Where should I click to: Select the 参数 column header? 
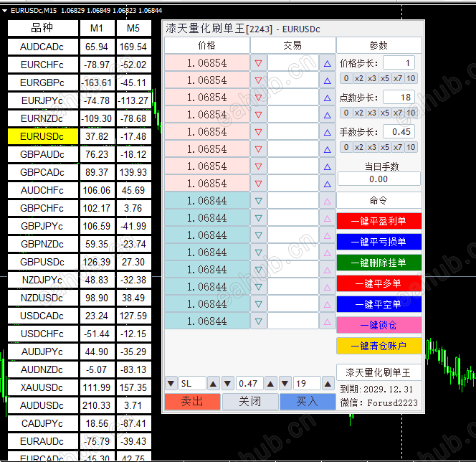click(379, 45)
